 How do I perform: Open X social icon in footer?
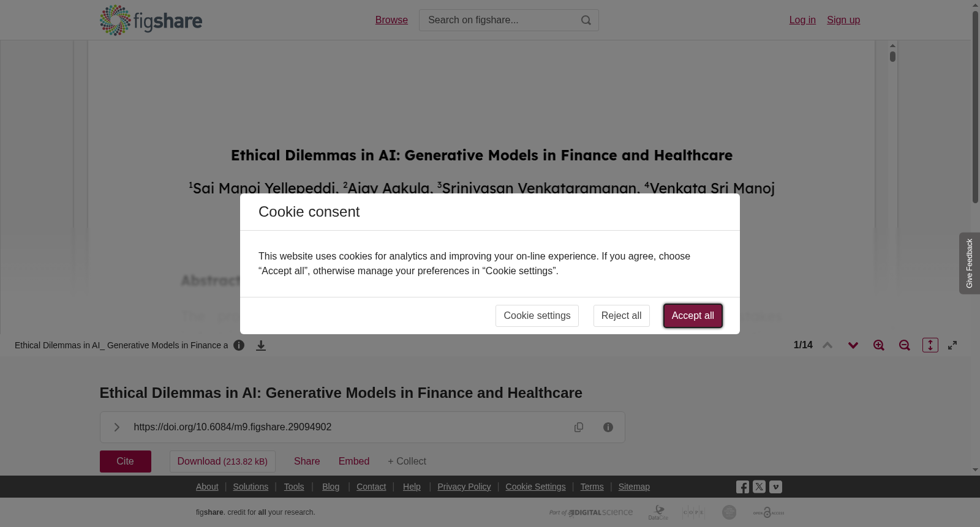[759, 487]
